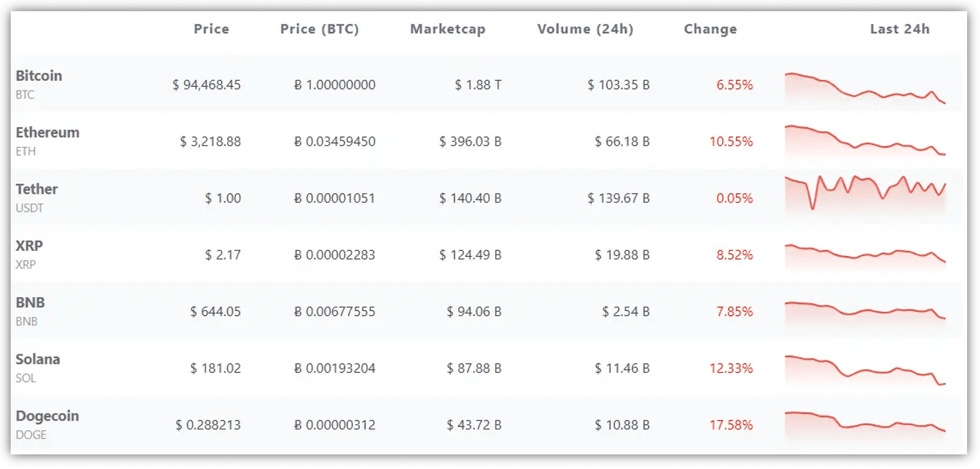
Task: Click the Last 24h column header
Action: [899, 29]
